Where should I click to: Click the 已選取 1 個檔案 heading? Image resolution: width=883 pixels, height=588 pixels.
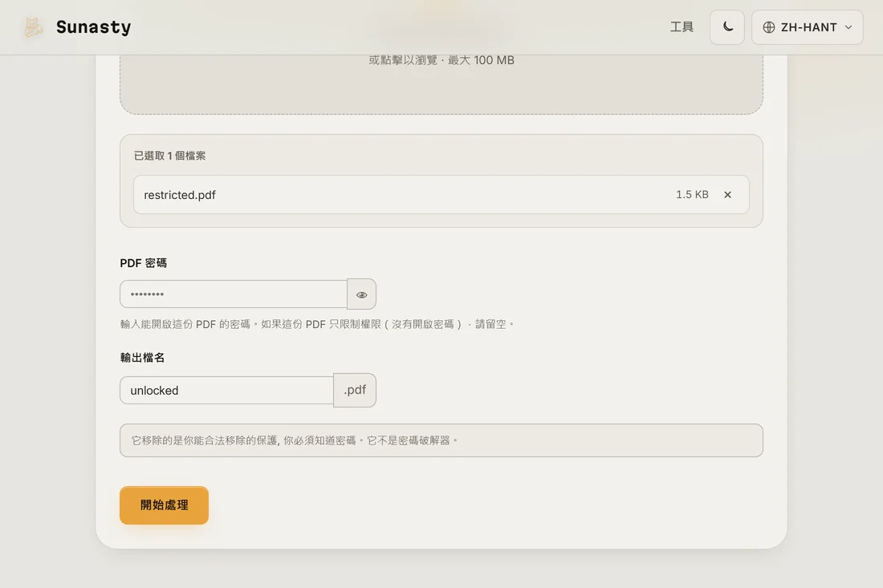pos(169,156)
